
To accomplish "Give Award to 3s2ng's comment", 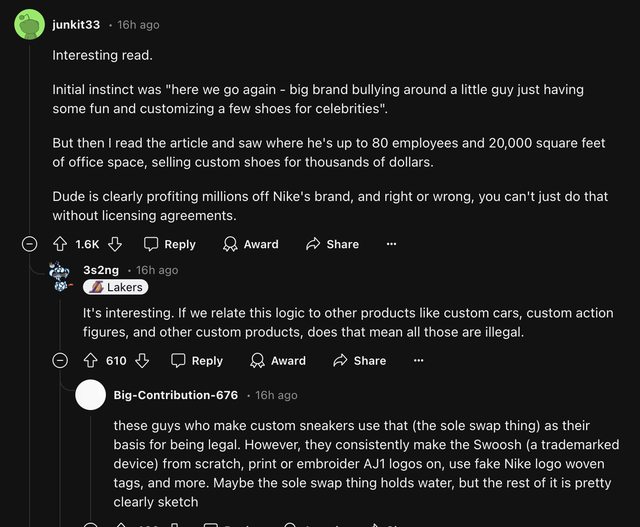I will pos(277,360).
